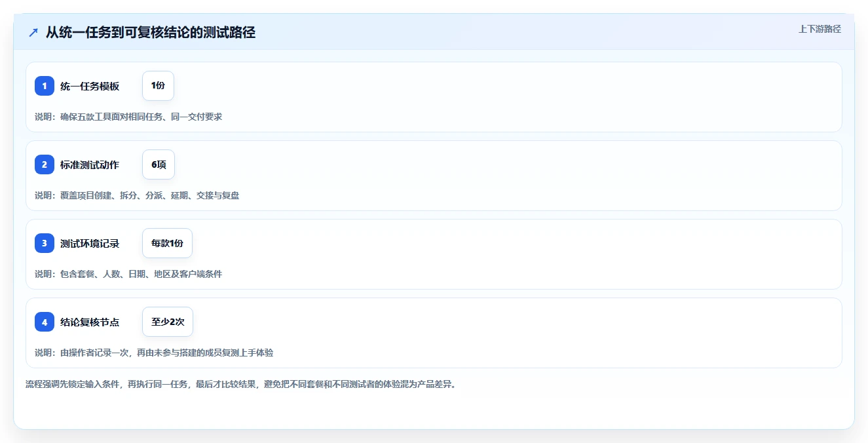Click the step 1 number badge

click(45, 86)
